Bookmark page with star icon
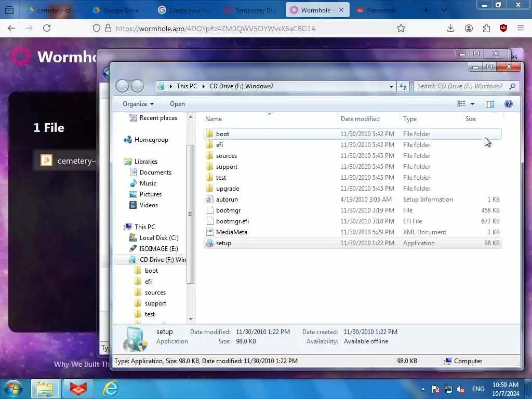This screenshot has width=532, height=399. point(401,28)
